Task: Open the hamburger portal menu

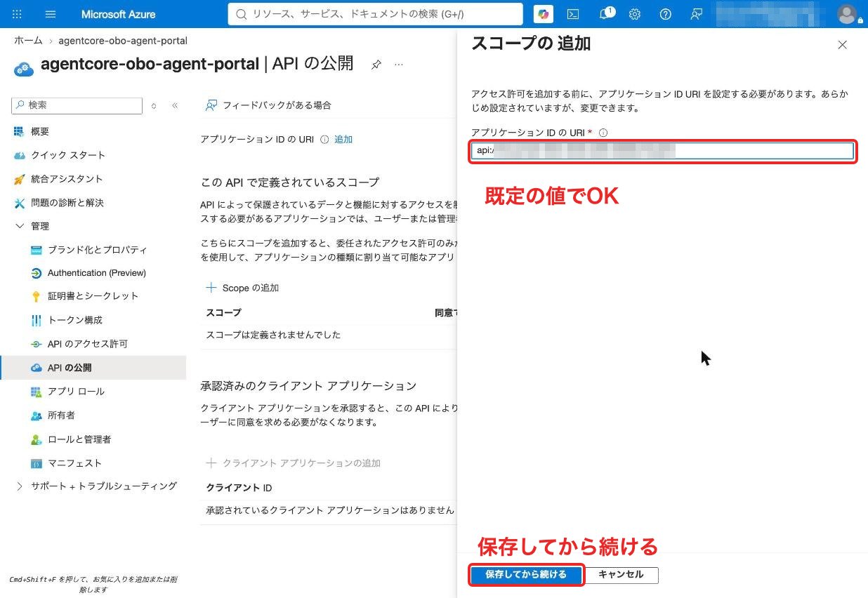Action: click(x=51, y=14)
